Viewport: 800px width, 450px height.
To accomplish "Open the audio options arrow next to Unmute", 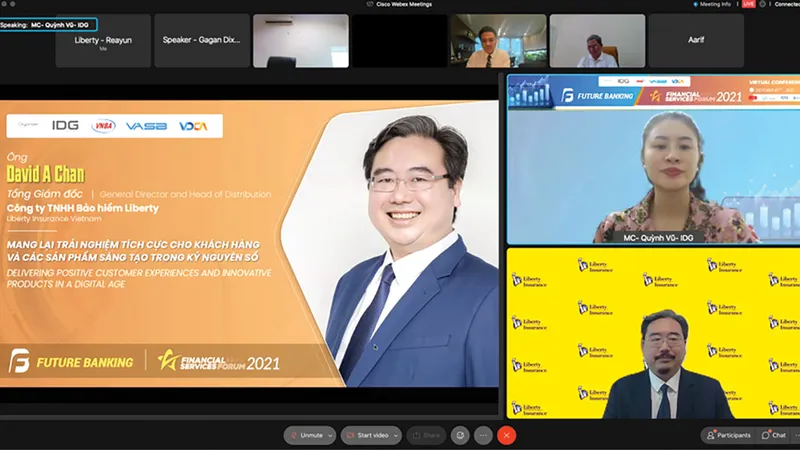I will (x=331, y=436).
